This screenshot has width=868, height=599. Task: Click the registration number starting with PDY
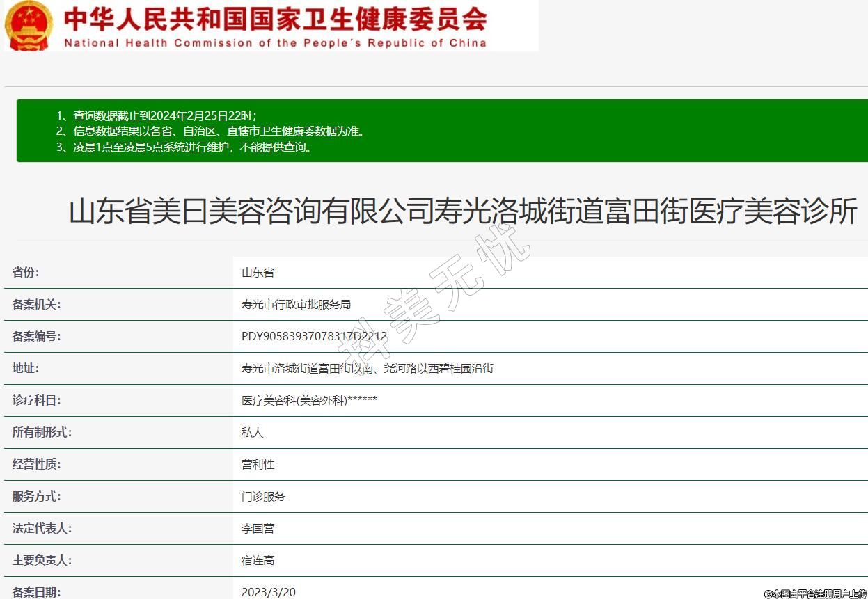coord(314,337)
